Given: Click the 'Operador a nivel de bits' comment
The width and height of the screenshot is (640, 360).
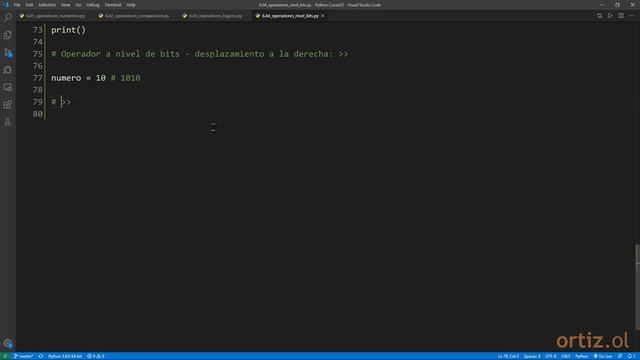Looking at the screenshot, I should (x=200, y=54).
